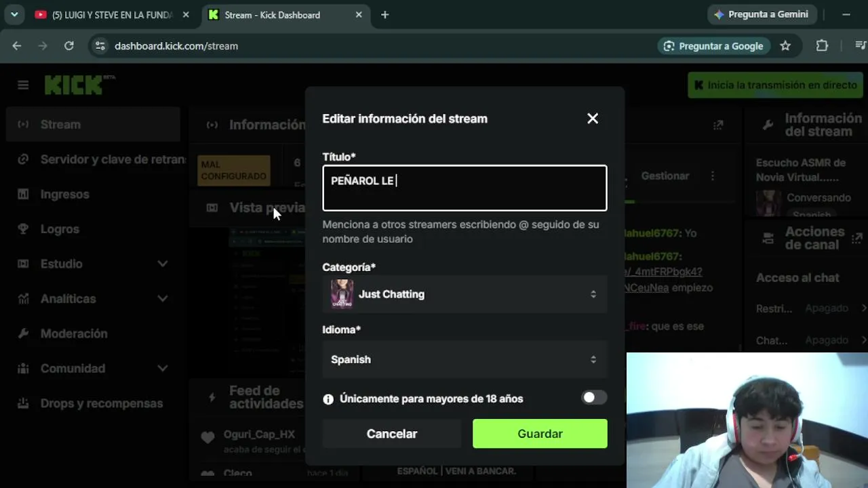Expand the Estudio chevron
The width and height of the screenshot is (868, 488).
163,264
